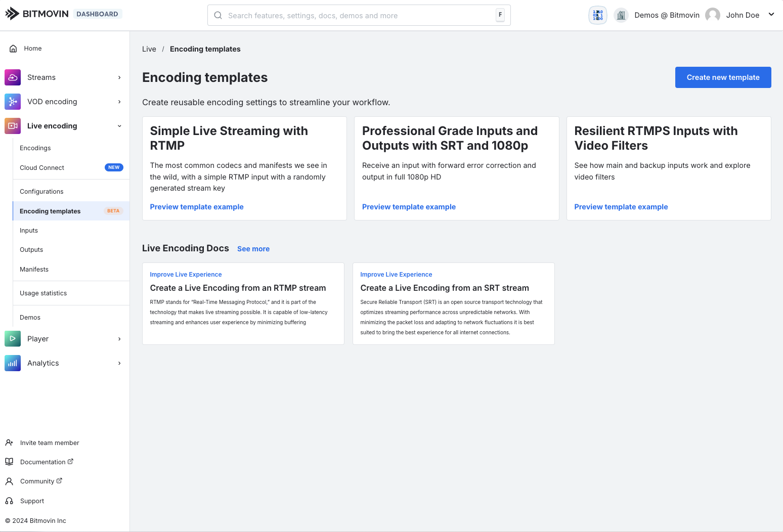Select Encoding templates in sidebar
783x532 pixels.
pyautogui.click(x=71, y=211)
